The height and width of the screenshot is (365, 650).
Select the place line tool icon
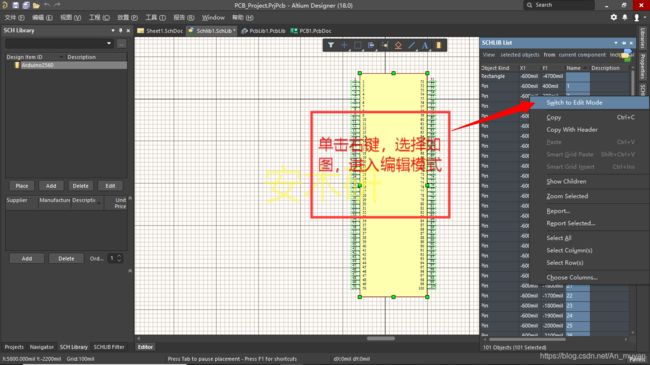[x=411, y=45]
